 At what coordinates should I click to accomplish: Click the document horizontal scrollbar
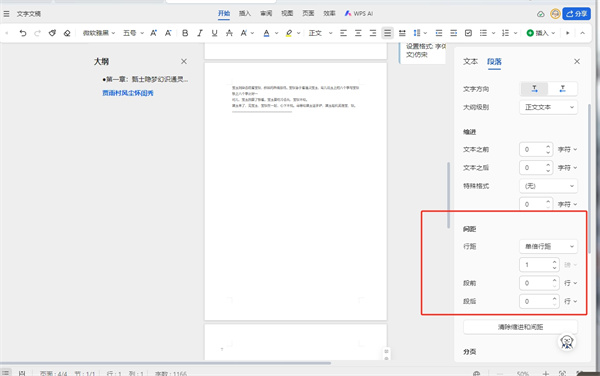(x=165, y=363)
